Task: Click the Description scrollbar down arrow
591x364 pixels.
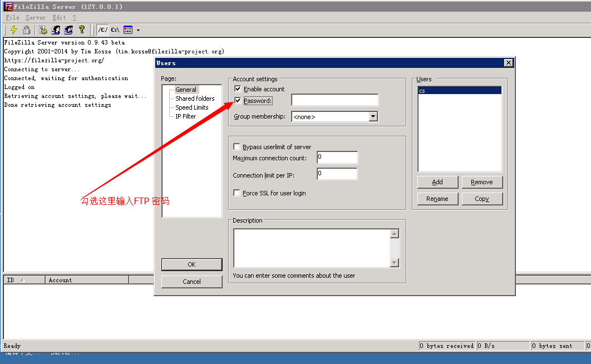Action: tap(394, 263)
